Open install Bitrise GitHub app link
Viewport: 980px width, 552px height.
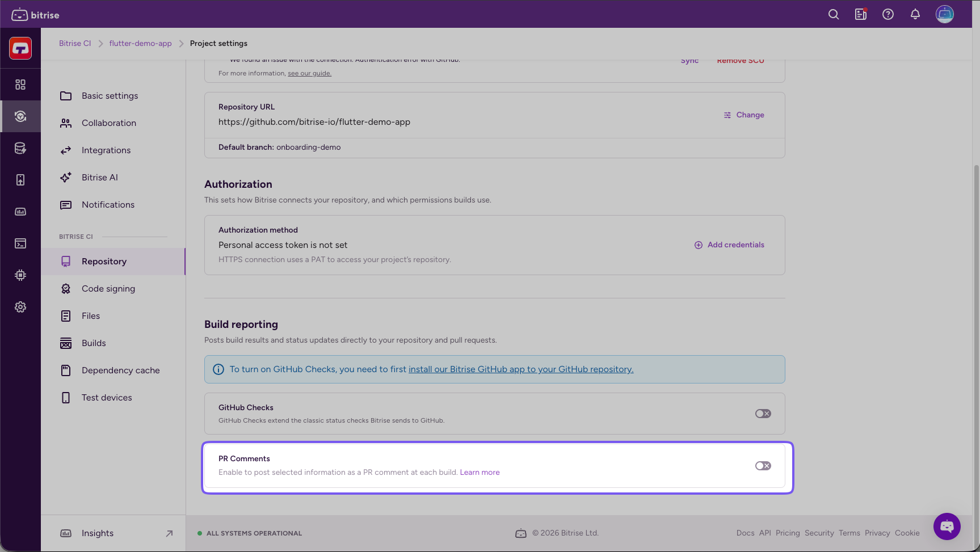pyautogui.click(x=521, y=369)
